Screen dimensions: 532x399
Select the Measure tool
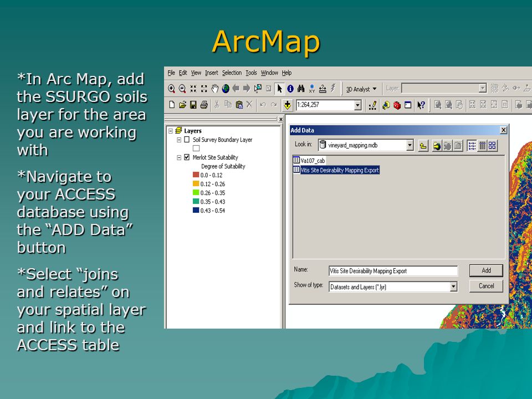(x=323, y=89)
